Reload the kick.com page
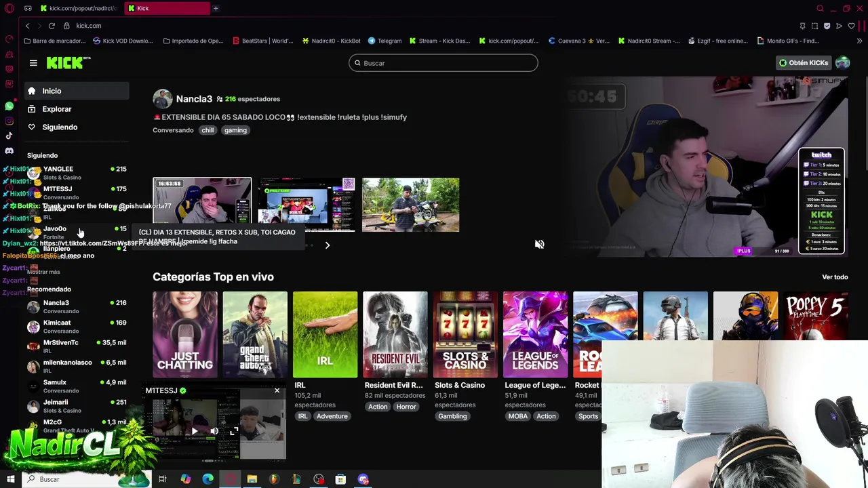 click(x=52, y=26)
